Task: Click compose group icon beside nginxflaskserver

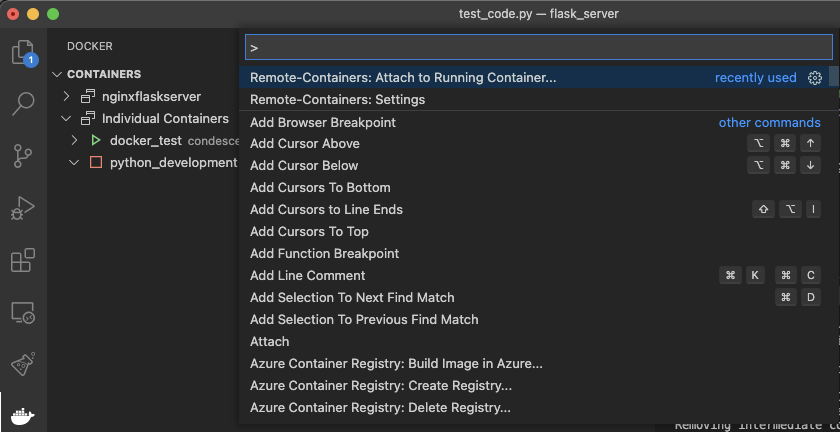Action: point(88,97)
